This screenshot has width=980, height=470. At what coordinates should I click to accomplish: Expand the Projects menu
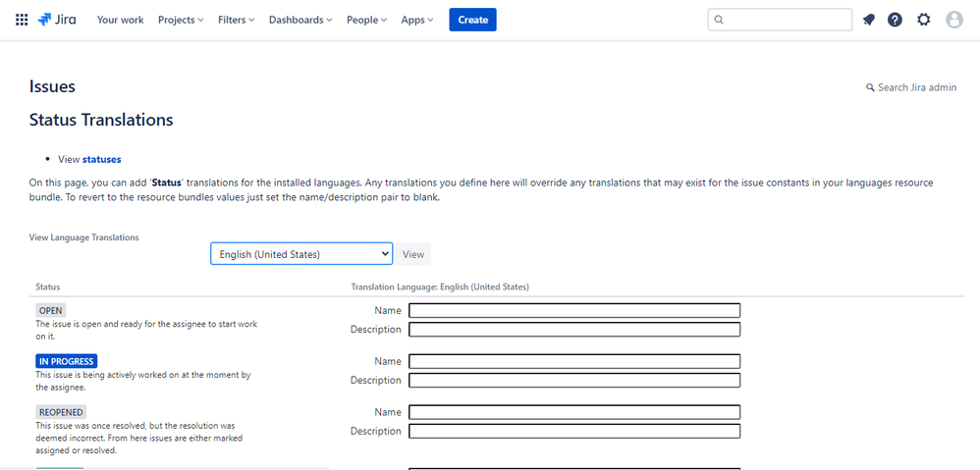pos(181,20)
